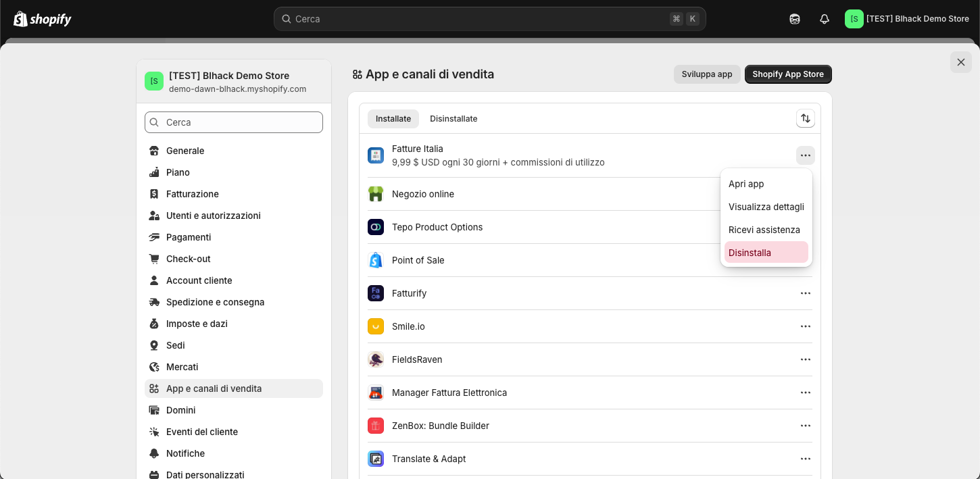Click the Check-out cart icon in sidebar
The image size is (980, 479).
tap(154, 259)
